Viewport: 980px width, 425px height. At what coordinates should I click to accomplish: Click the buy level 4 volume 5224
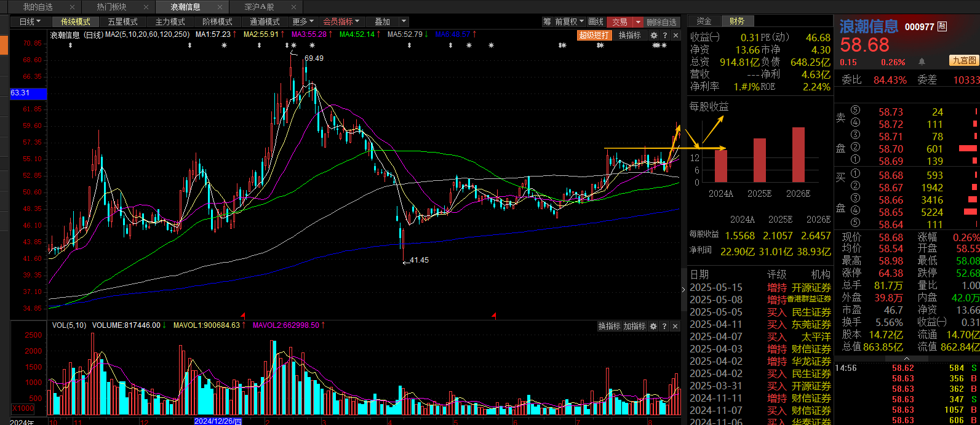932,212
